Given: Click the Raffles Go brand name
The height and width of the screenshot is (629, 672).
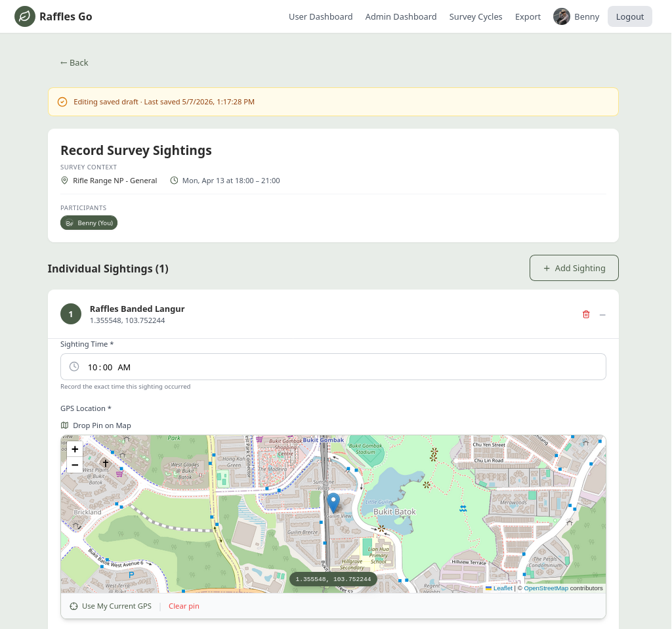Looking at the screenshot, I should [x=66, y=16].
